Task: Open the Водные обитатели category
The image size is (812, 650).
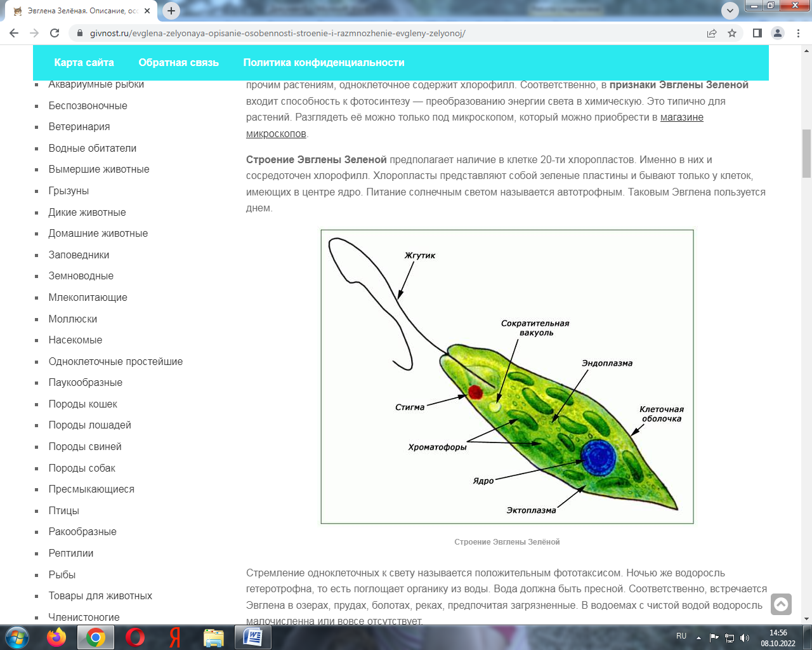Action: (x=93, y=148)
